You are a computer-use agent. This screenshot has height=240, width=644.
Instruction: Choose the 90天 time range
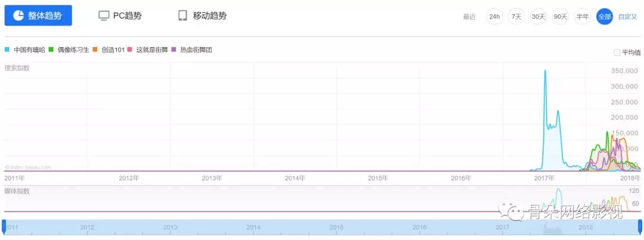pyautogui.click(x=560, y=17)
